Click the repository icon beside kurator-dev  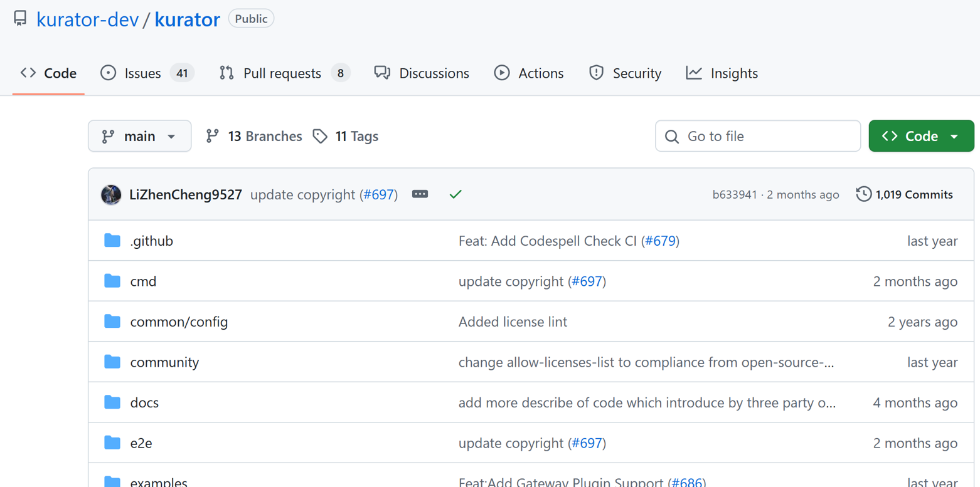point(20,19)
